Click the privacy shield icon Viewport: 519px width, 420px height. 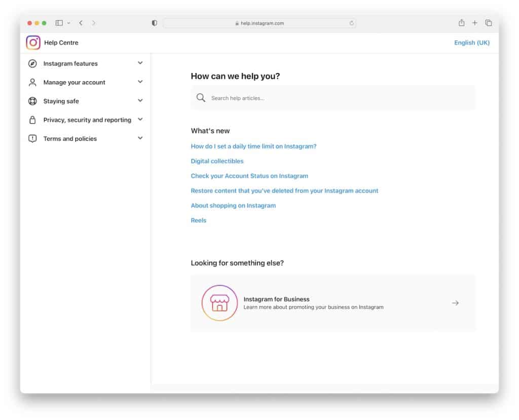155,23
